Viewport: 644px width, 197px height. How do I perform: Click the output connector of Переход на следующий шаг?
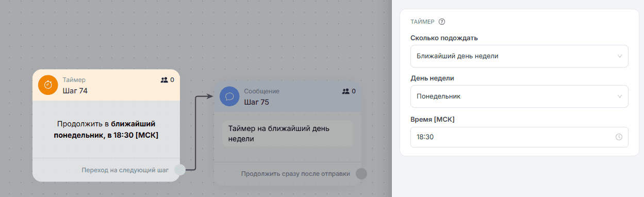[179, 170]
